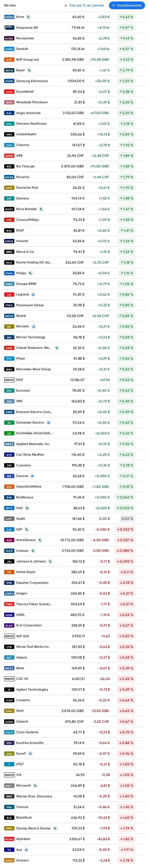Click the bar chart icon beside Axa
Viewport: 148px width, 868px height.
pos(26,850)
